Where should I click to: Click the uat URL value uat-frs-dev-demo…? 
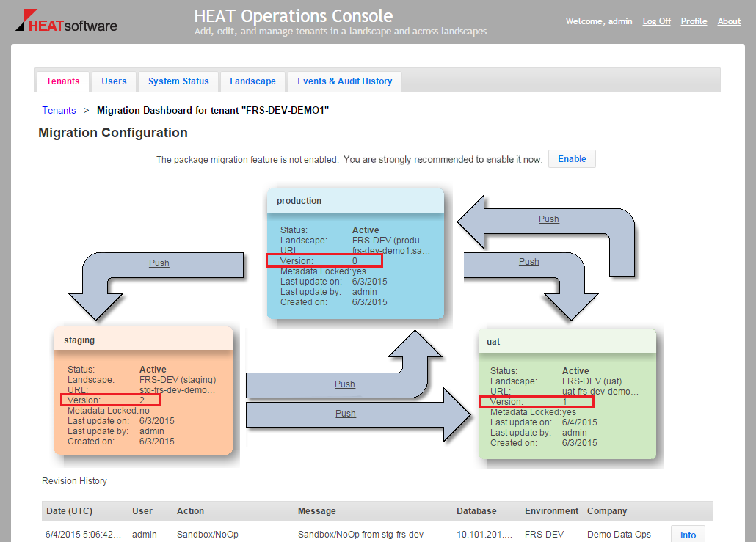coord(600,392)
